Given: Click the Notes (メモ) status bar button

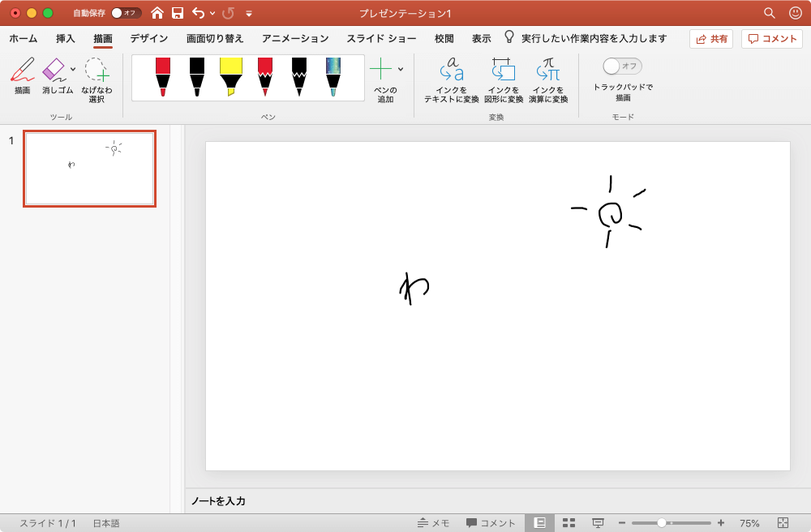Looking at the screenshot, I should (x=433, y=523).
